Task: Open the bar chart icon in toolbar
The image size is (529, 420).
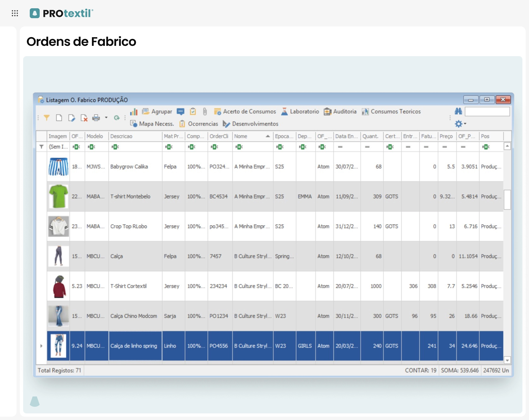Action: pos(134,112)
